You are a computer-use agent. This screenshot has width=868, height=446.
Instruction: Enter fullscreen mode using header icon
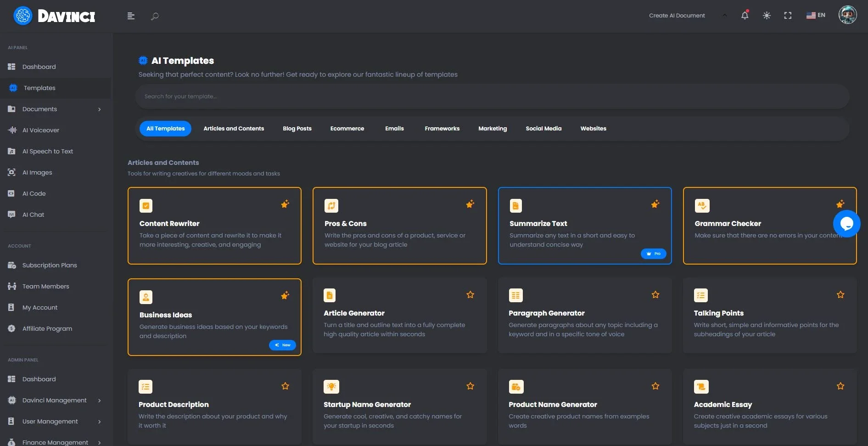788,16
